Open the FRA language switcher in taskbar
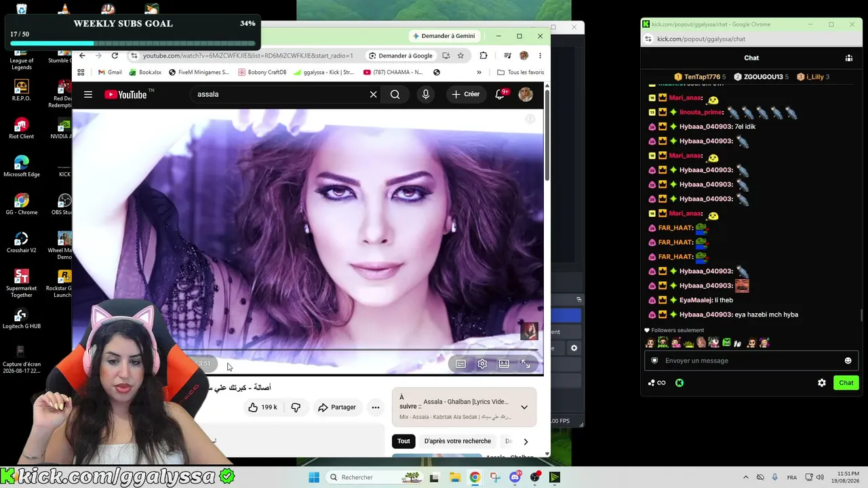This screenshot has height=488, width=868. (x=792, y=477)
